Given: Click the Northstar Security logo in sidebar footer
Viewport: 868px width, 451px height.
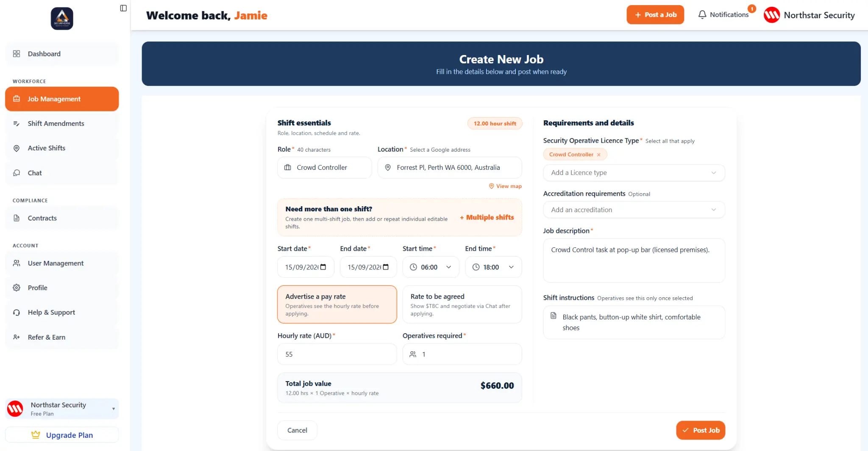Looking at the screenshot, I should pyautogui.click(x=15, y=409).
